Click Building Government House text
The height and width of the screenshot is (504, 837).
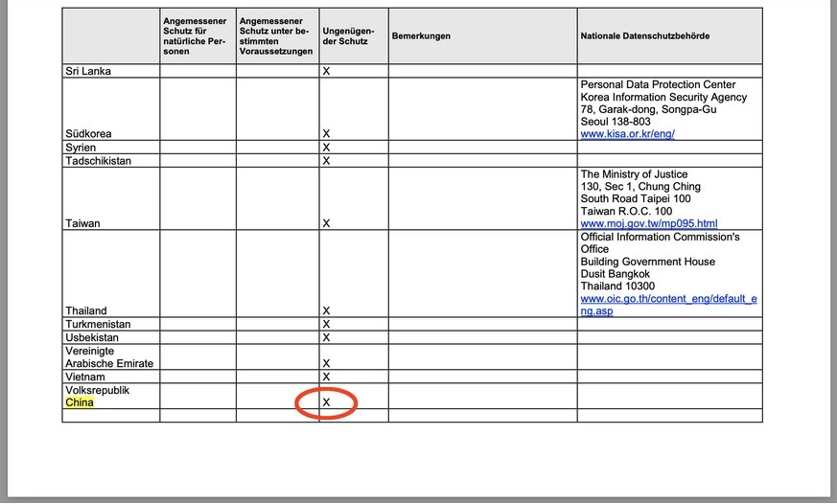pos(647,262)
